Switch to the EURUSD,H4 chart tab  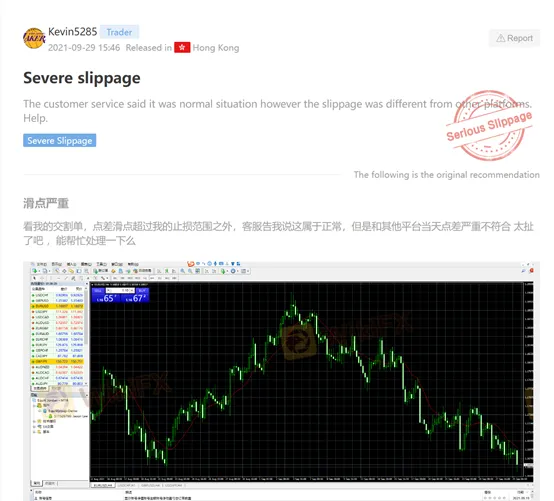coord(103,485)
